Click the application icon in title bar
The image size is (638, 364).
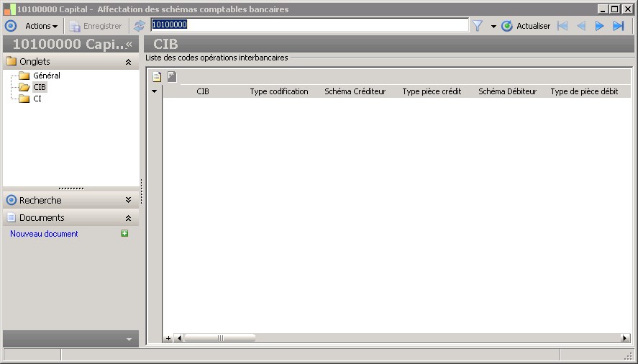10,9
